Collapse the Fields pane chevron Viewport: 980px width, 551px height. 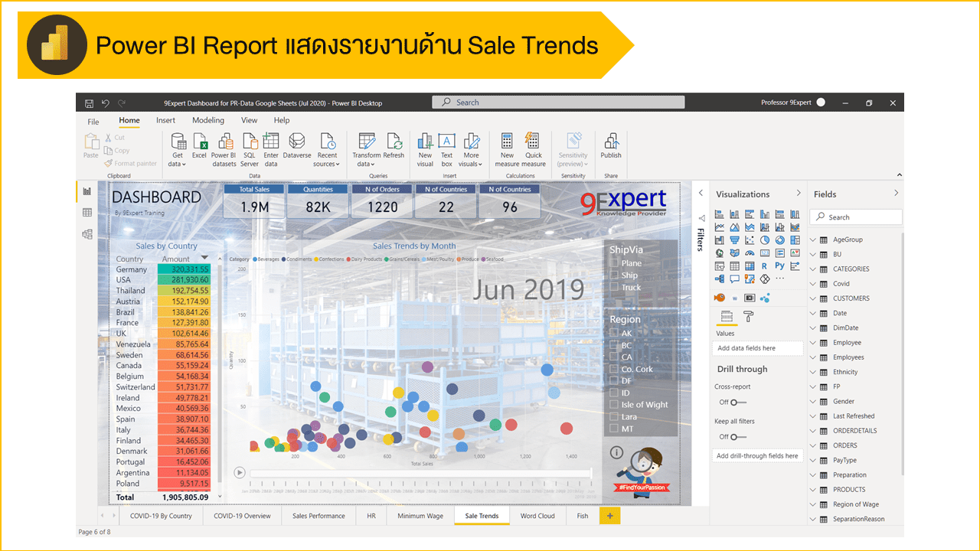tap(897, 194)
